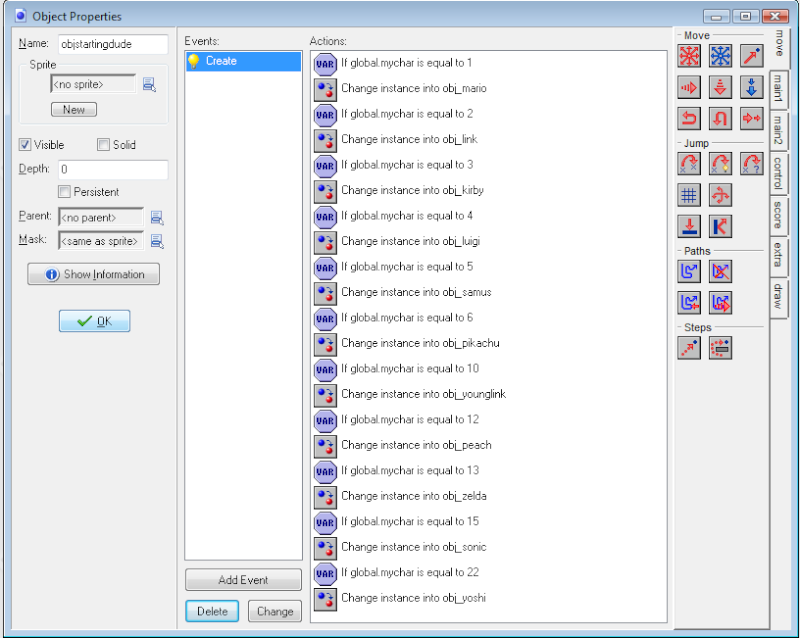The image size is (800, 638).
Task: Select the Step Avoiding action icon
Action: coord(720,348)
